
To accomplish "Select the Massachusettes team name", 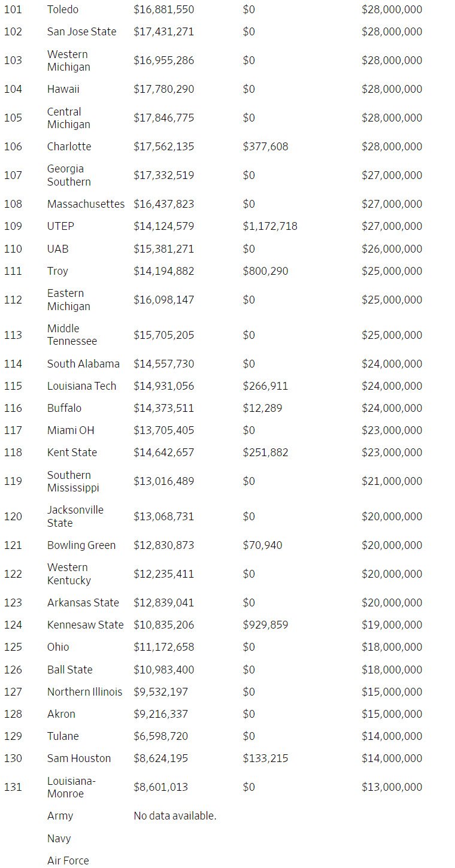I will coord(86,204).
